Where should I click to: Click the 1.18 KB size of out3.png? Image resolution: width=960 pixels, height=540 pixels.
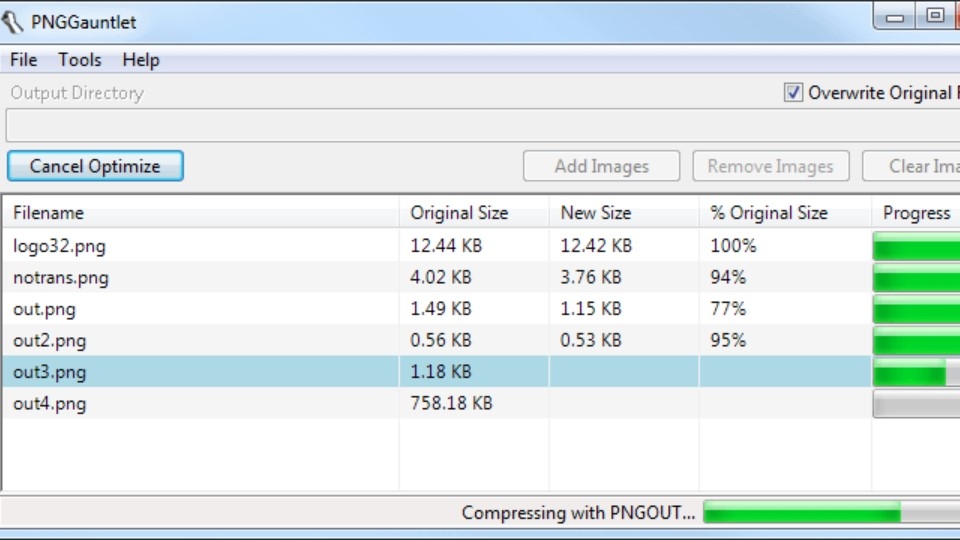point(441,372)
